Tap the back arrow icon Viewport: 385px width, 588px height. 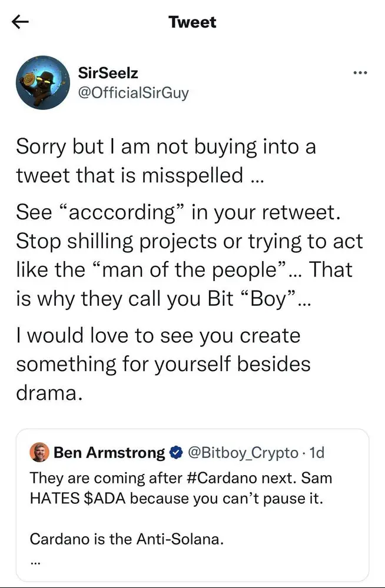coord(20,22)
